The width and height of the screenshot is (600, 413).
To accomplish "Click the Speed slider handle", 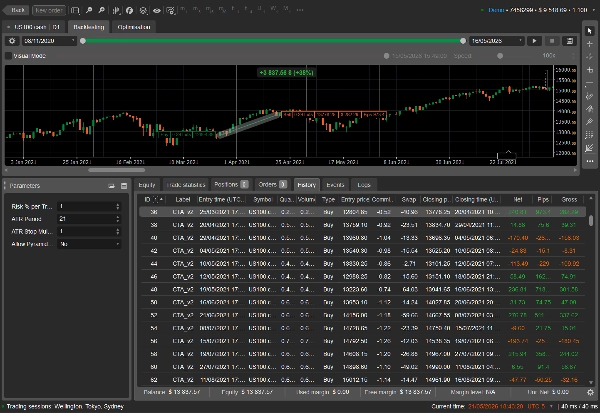I will [500, 56].
